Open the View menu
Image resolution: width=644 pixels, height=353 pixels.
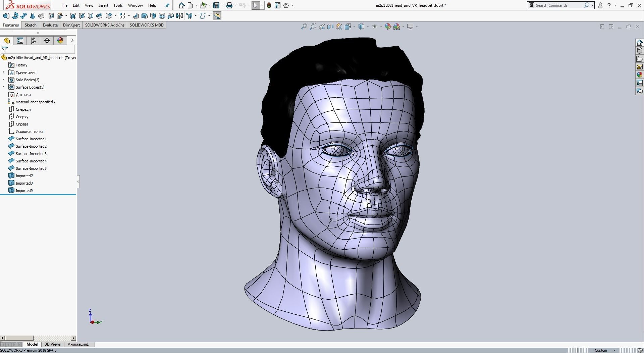click(x=89, y=5)
